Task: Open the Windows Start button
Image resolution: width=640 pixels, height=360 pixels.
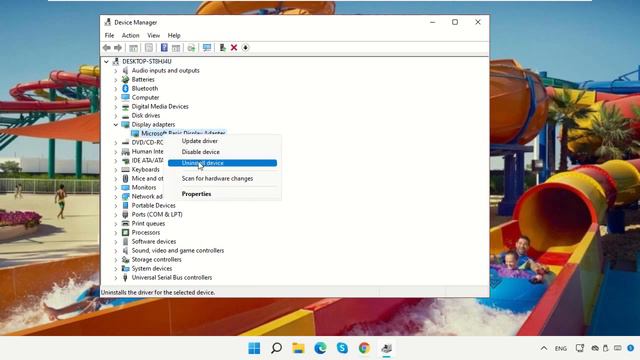Action: pyautogui.click(x=254, y=348)
